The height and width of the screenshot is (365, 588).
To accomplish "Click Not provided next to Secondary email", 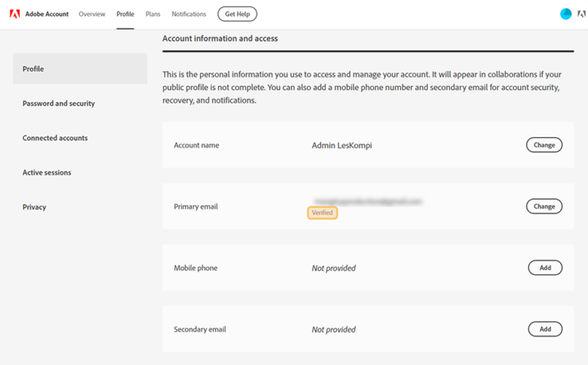I will click(x=334, y=330).
